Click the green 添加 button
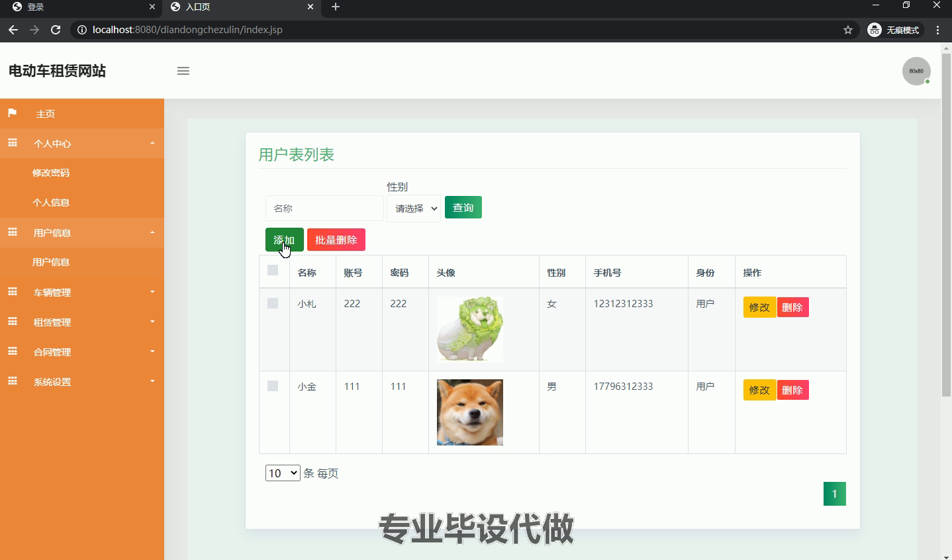This screenshot has width=952, height=560. point(285,240)
